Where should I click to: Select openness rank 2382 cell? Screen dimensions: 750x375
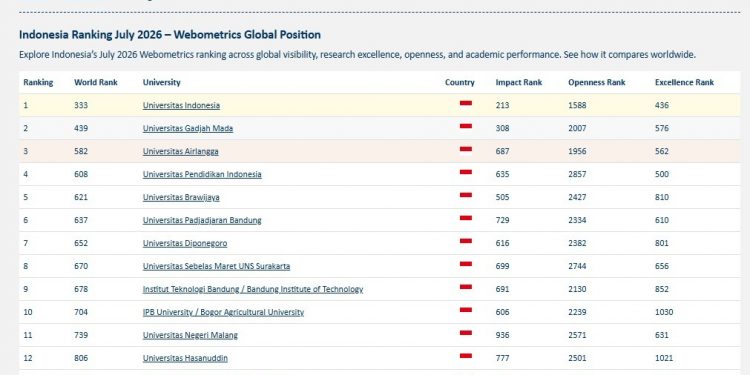coord(577,243)
